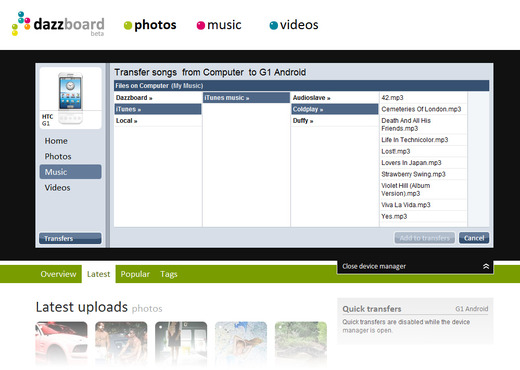Open the green foliage photo thumbnail
Screen dimensions: 520x370
[x=301, y=343]
